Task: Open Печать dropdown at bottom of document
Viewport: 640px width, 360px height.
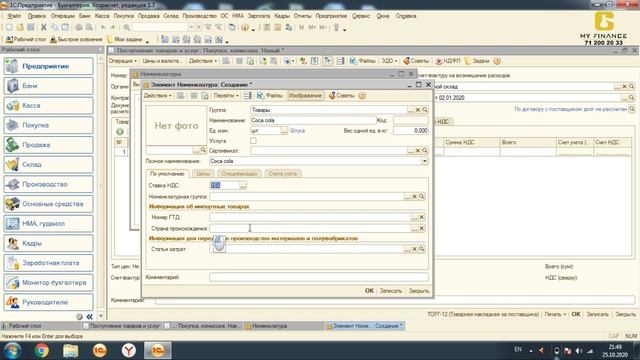Action: coord(555,314)
